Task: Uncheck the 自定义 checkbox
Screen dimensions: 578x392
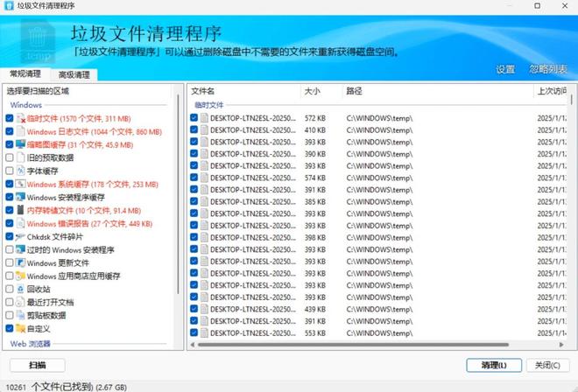Action: pos(10,328)
